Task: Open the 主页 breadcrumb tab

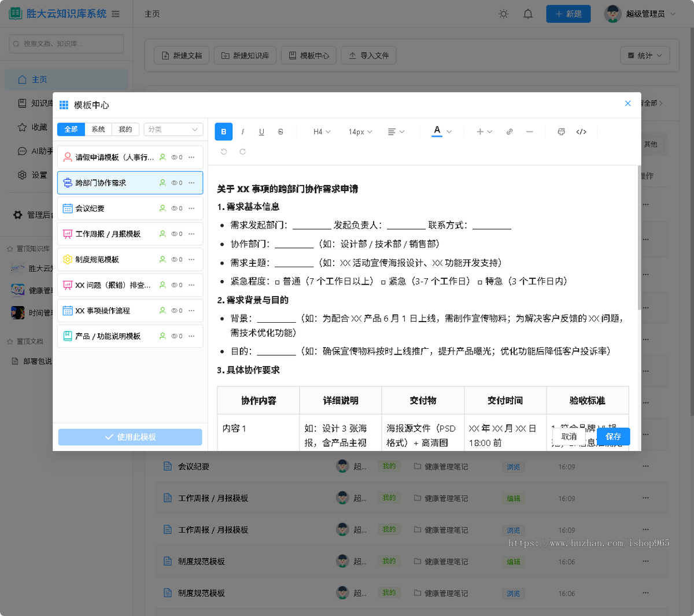Action: 152,14
